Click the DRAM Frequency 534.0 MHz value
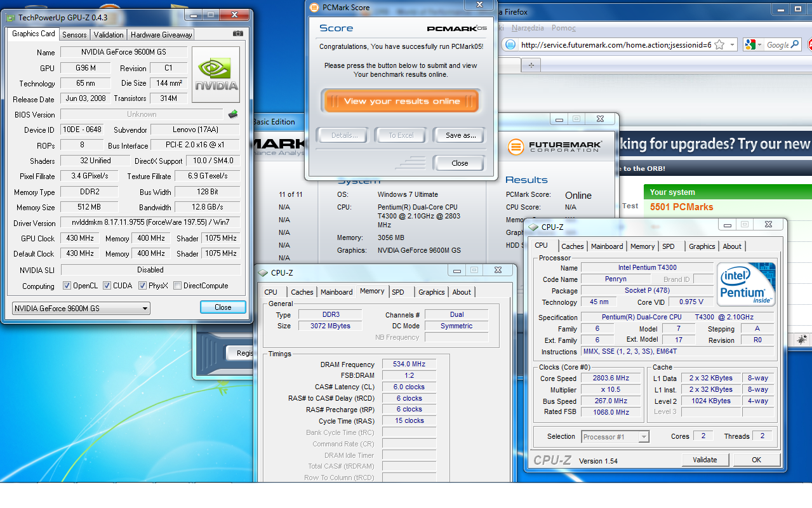The width and height of the screenshot is (812, 508). 409,364
